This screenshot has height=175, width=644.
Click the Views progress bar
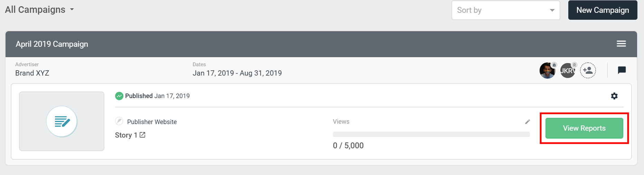pyautogui.click(x=431, y=134)
